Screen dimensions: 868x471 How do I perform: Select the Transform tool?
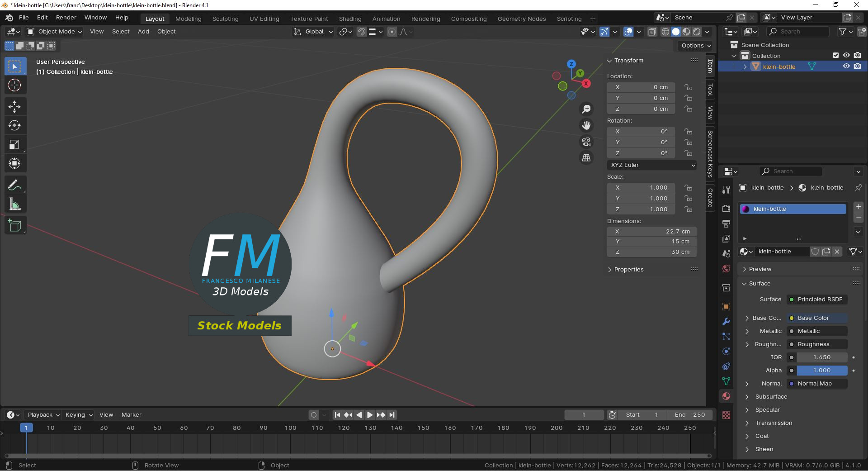click(14, 163)
